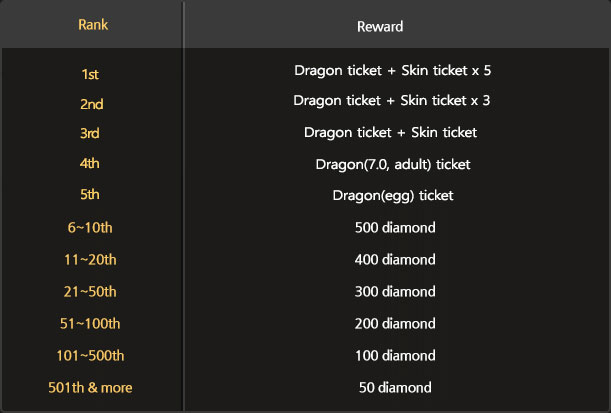
Task: Click the 5th rank label
Action: pyautogui.click(x=91, y=196)
